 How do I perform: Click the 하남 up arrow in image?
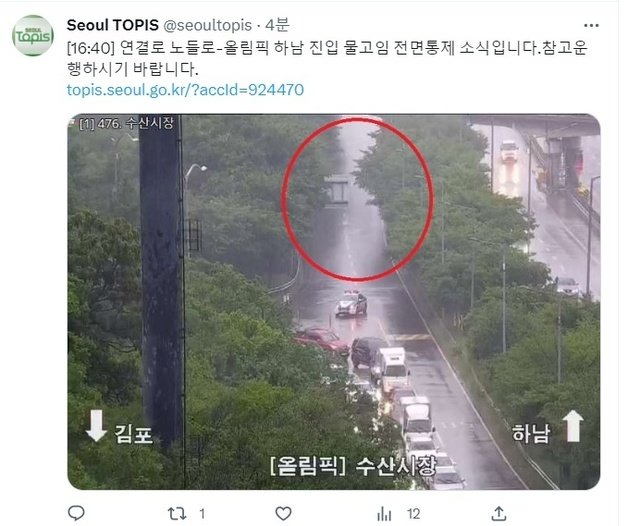pyautogui.click(x=573, y=426)
